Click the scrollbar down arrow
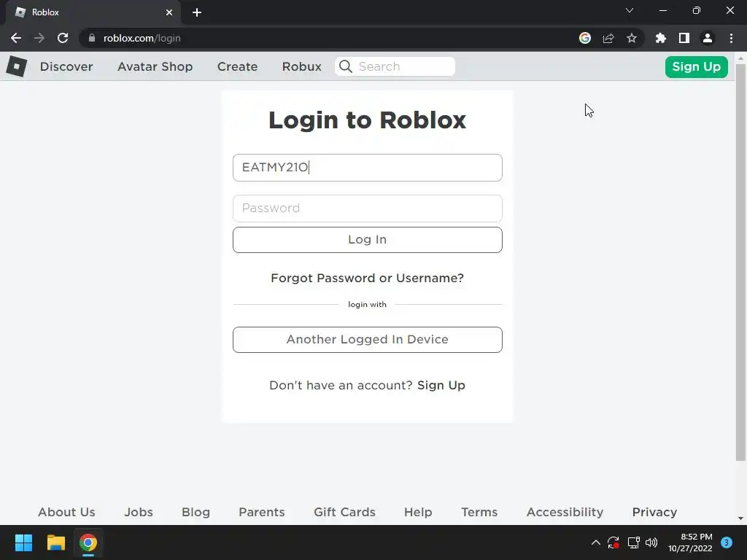Screen dimensions: 747x560 pos(740,518)
